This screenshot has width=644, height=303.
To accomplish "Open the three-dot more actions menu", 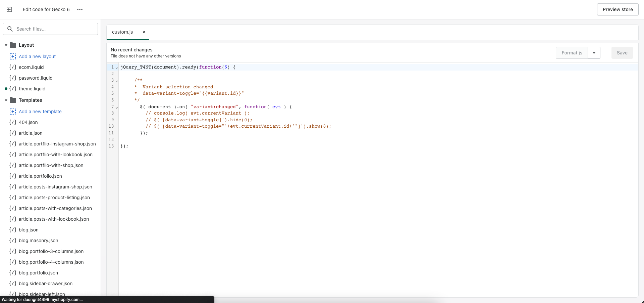I will coord(80,9).
